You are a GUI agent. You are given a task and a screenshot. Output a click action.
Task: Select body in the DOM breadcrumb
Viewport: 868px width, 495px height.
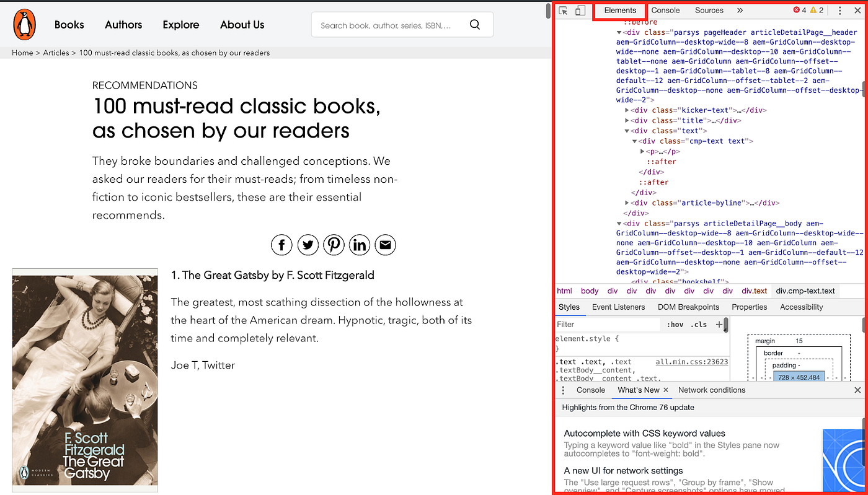[x=590, y=291]
